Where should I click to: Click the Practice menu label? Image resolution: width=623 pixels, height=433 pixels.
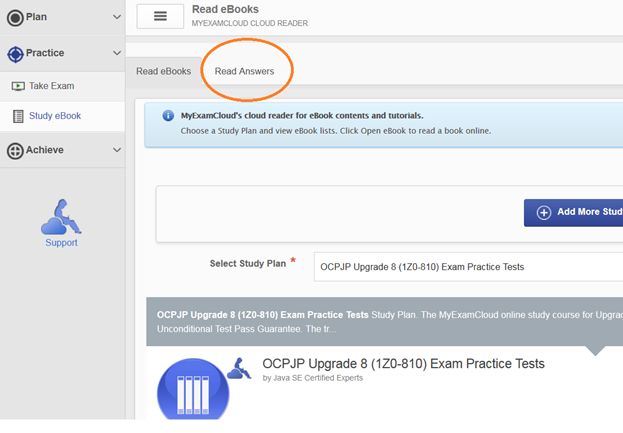click(x=45, y=53)
